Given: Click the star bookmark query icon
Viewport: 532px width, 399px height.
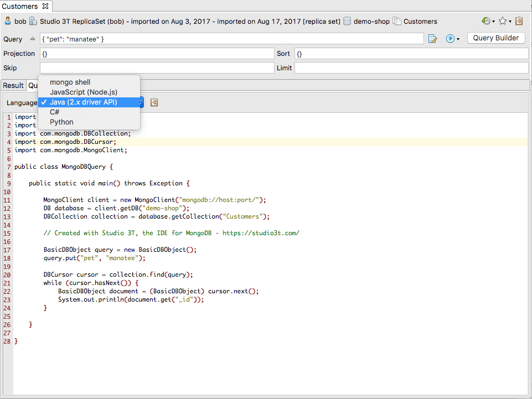Looking at the screenshot, I should pyautogui.click(x=502, y=21).
